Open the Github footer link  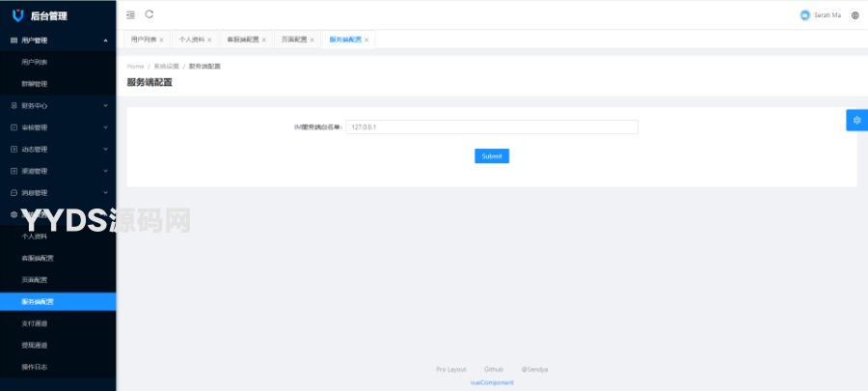point(494,369)
